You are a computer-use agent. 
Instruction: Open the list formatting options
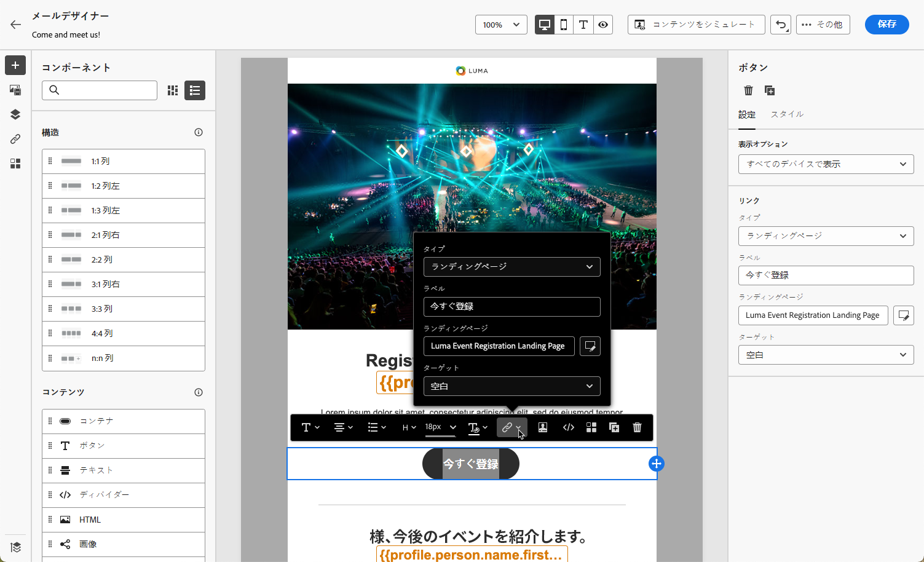coord(376,427)
